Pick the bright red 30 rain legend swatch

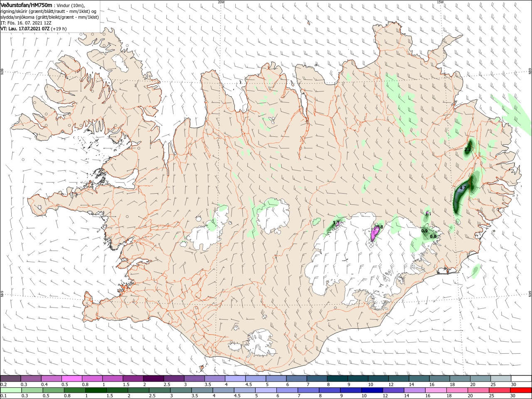521,390
